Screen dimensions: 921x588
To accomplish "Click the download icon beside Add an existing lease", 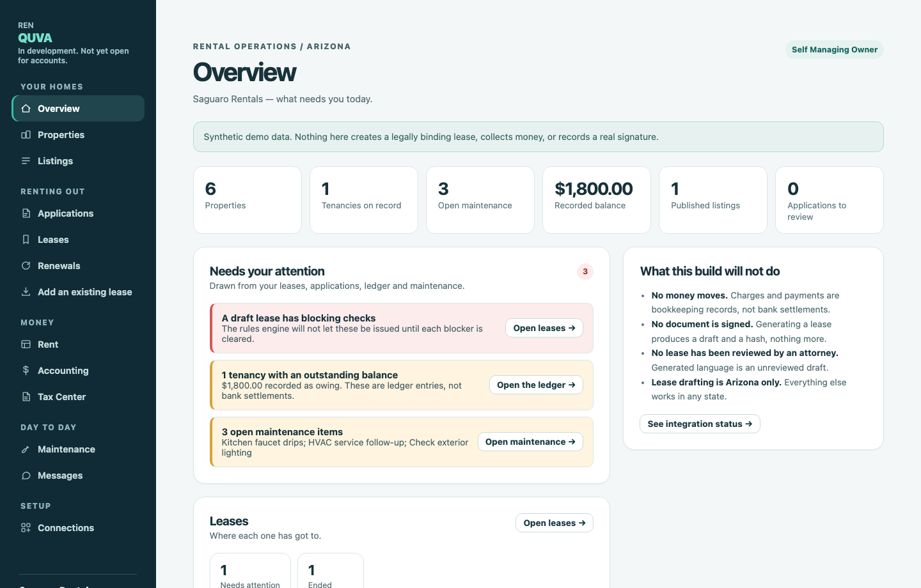I will [26, 292].
